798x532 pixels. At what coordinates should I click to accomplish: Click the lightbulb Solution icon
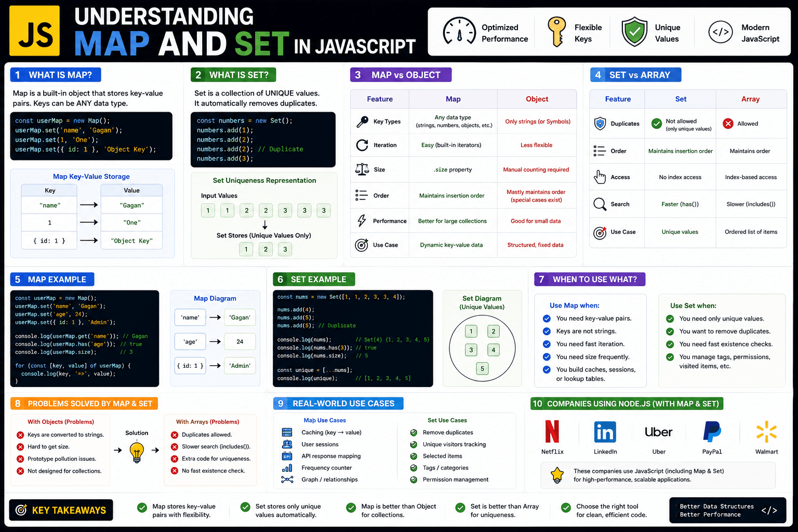click(137, 451)
